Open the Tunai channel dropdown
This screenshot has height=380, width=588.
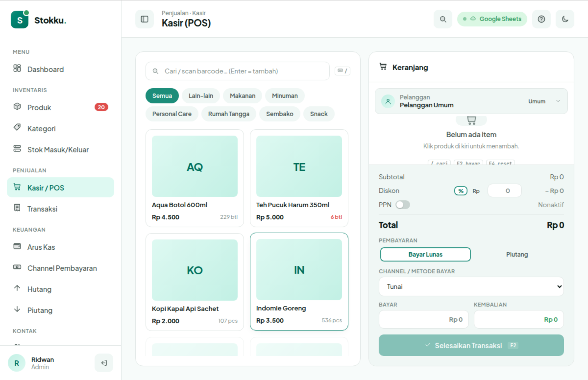point(471,286)
